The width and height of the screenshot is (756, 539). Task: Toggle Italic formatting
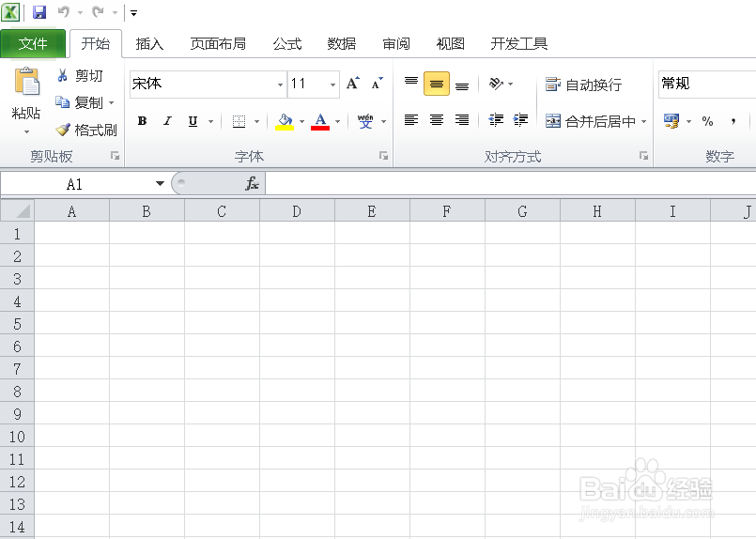pyautogui.click(x=167, y=121)
